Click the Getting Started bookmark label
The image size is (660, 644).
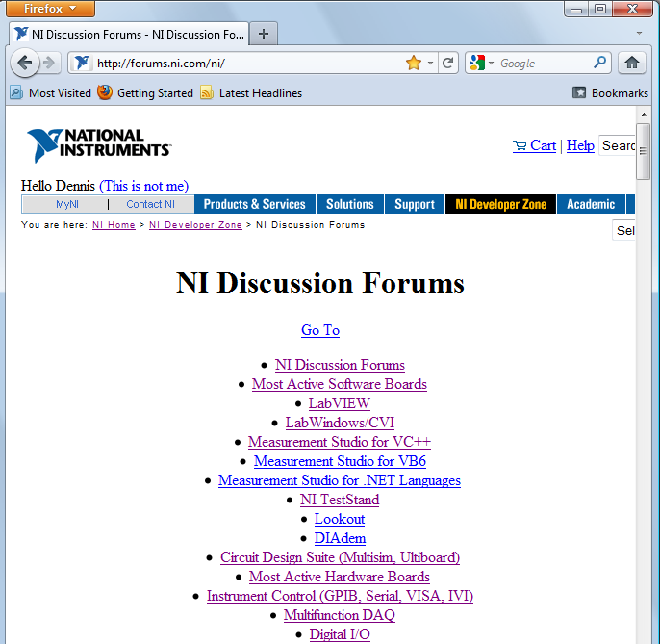point(155,93)
